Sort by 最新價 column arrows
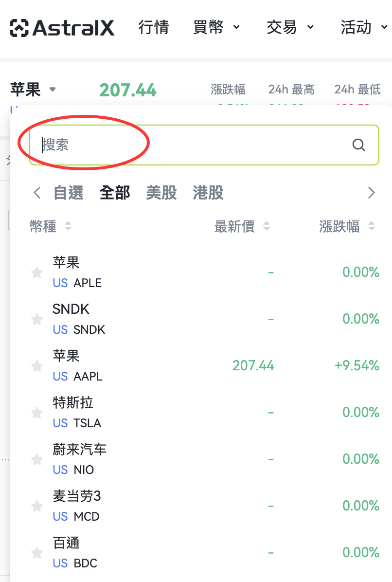The image size is (392, 582). tap(267, 226)
